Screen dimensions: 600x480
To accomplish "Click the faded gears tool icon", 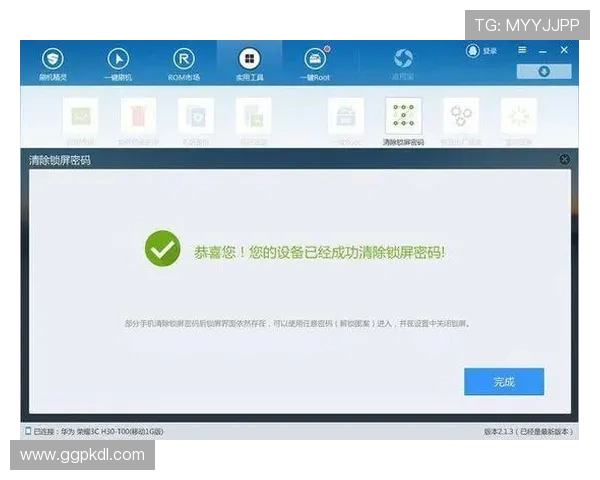I will [x=461, y=116].
